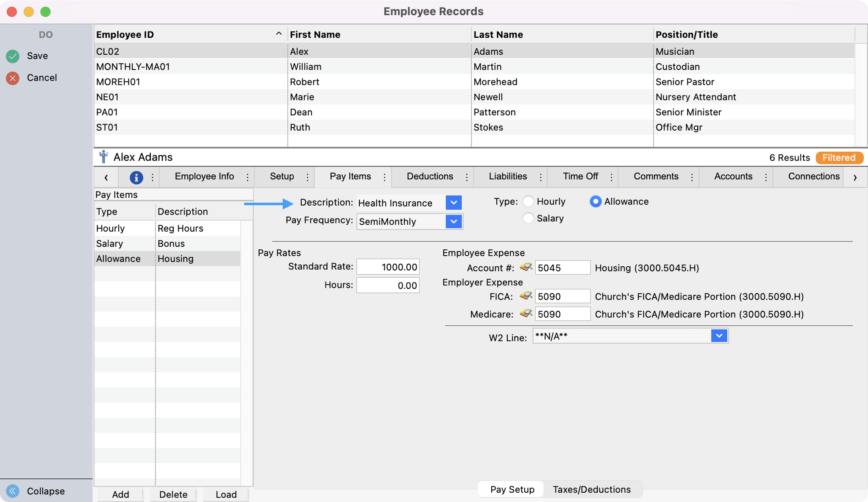Click the red Cancel X icon
The image size is (868, 502).
tap(13, 78)
